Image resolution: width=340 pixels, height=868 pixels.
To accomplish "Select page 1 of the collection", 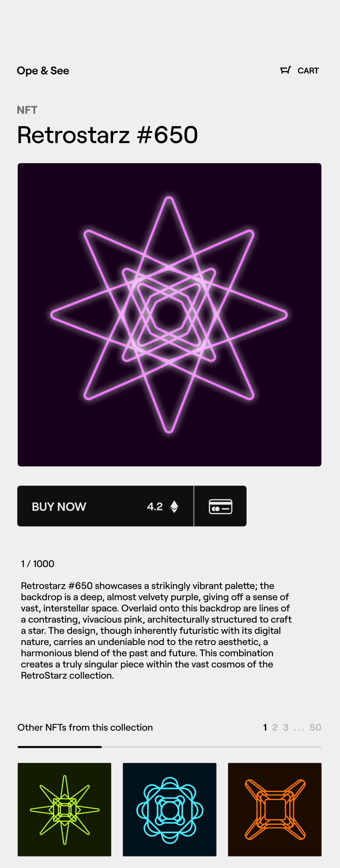I will (265, 727).
